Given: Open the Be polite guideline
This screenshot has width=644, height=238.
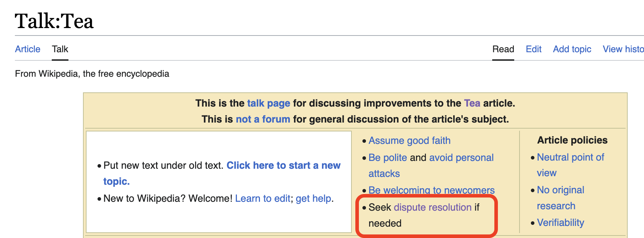Looking at the screenshot, I should [388, 157].
